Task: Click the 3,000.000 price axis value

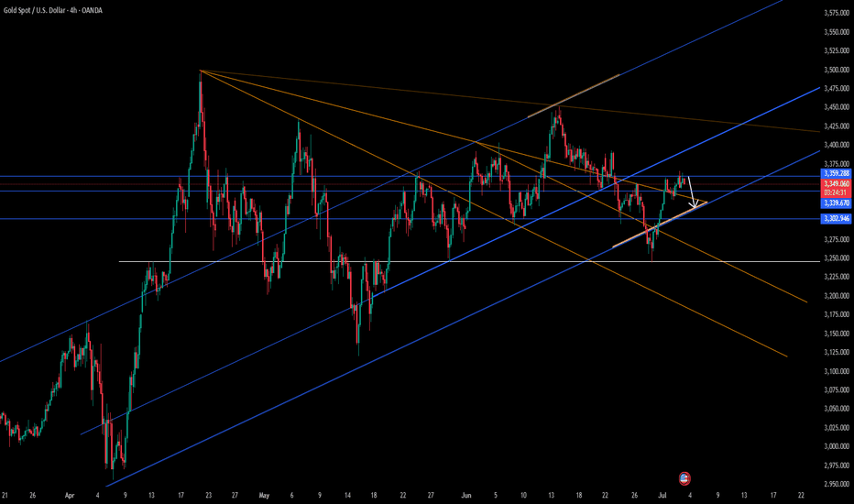Action: pos(837,446)
